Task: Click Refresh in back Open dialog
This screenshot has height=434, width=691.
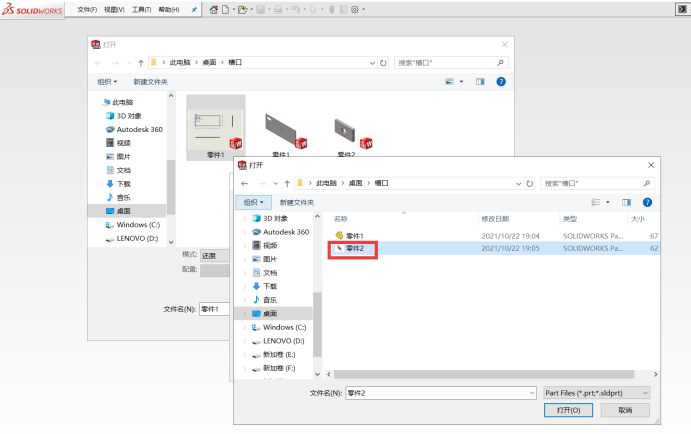Action: click(383, 63)
